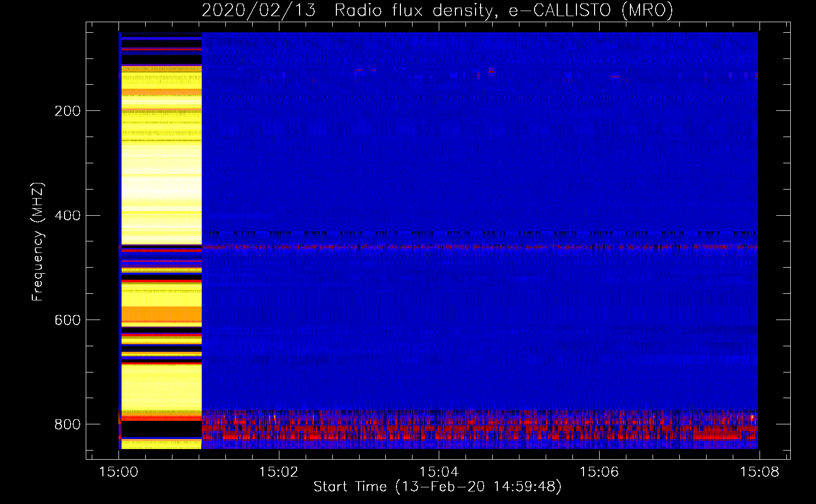Click the 15:08 time tick label
Screen dimensions: 816x504
[760, 472]
